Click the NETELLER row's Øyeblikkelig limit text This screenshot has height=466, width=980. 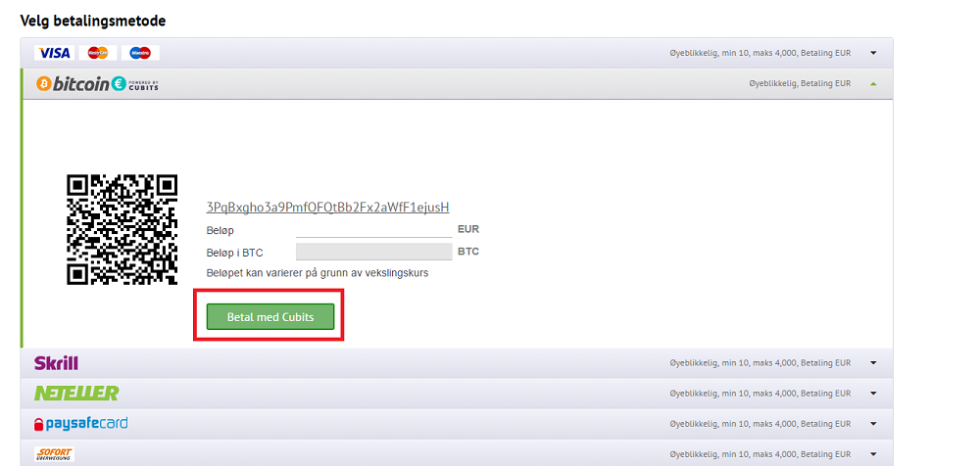(760, 394)
